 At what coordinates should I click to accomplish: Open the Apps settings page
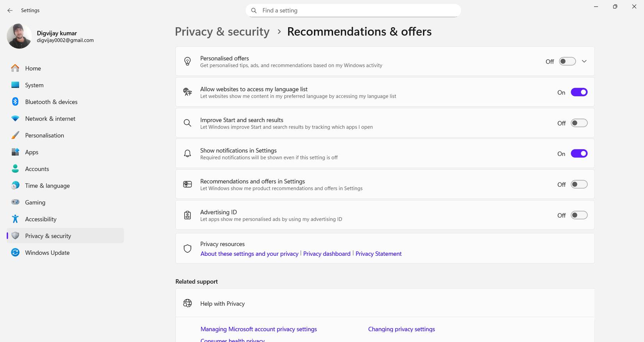pyautogui.click(x=32, y=152)
